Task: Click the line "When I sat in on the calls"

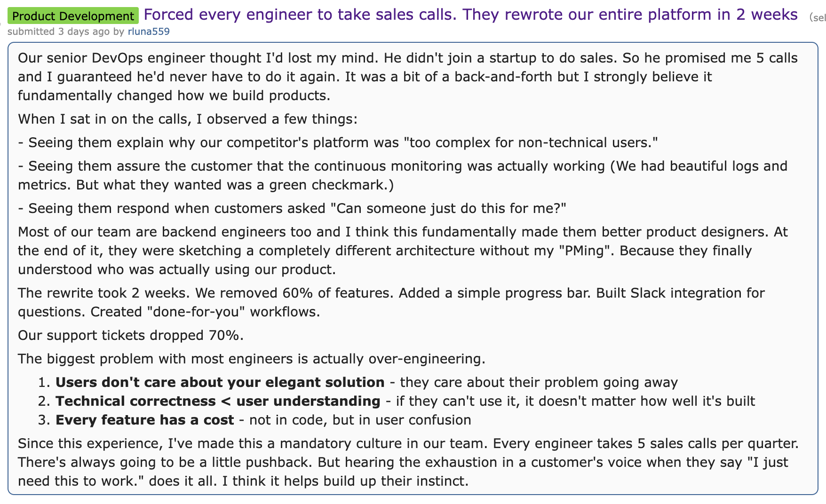Action: 188,119
